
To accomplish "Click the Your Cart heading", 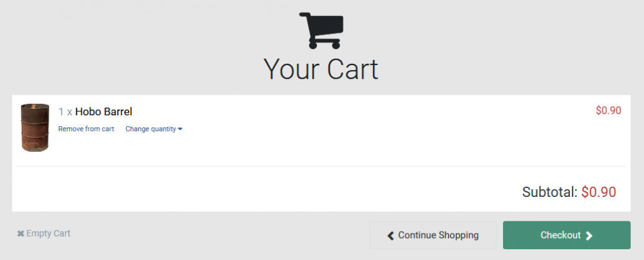I will 321,69.
